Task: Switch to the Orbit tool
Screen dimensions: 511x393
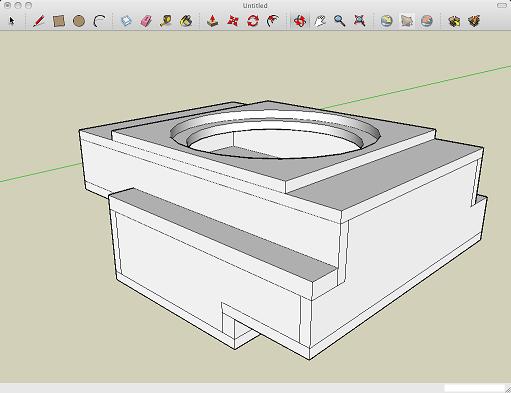Action: click(299, 21)
